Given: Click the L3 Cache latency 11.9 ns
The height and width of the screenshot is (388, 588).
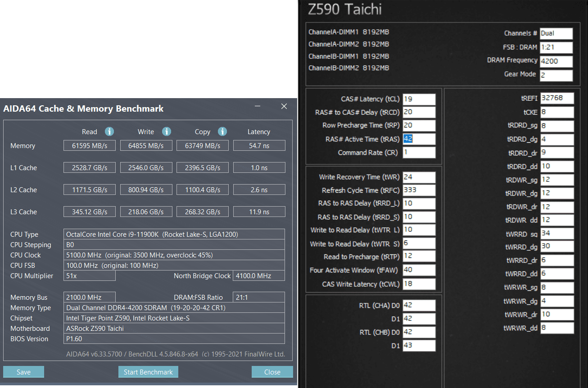Looking at the screenshot, I should click(259, 212).
